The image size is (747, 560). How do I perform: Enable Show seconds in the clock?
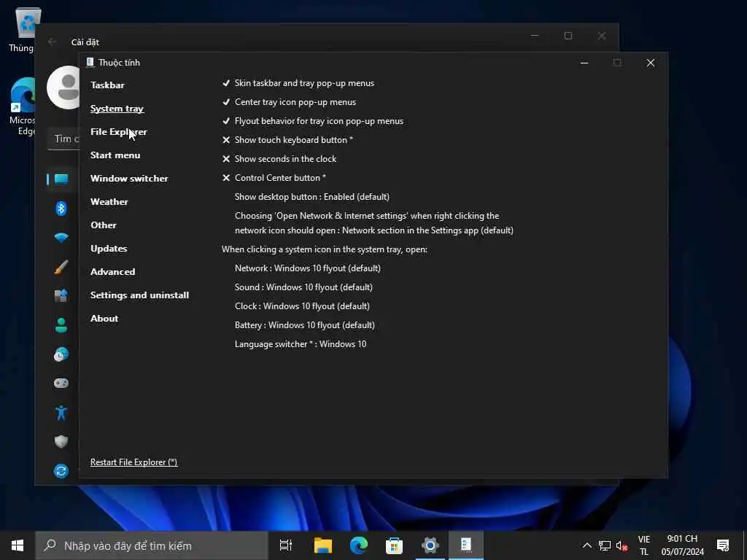point(279,159)
